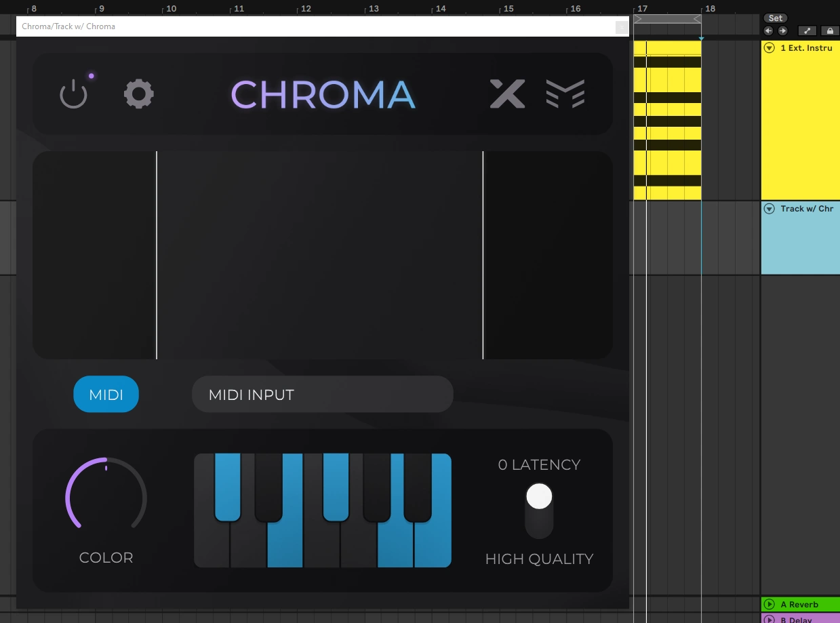Click bar 15 on the timeline ruler
Screen dimensions: 840x623
(508, 9)
